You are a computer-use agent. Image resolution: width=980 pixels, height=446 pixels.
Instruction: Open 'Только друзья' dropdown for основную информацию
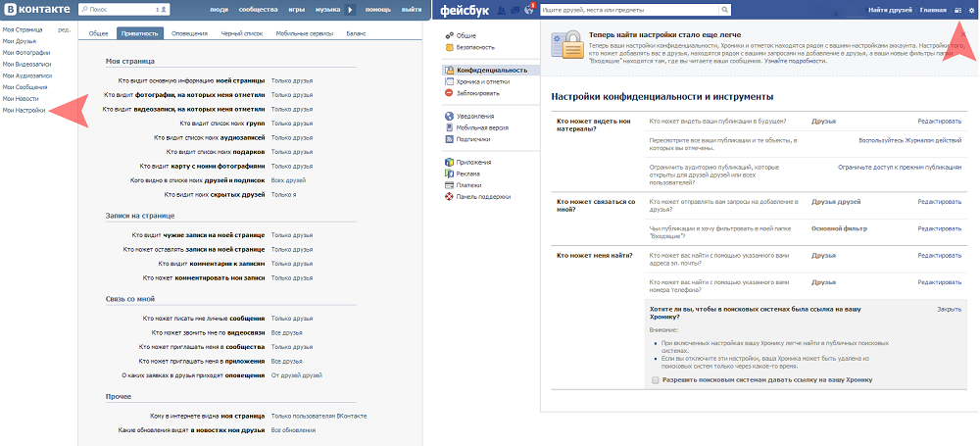293,81
